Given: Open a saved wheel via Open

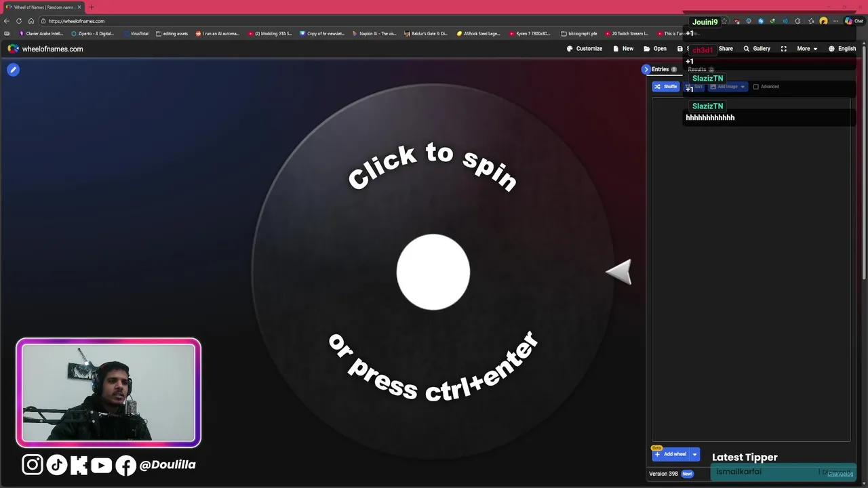Looking at the screenshot, I should click(x=655, y=49).
